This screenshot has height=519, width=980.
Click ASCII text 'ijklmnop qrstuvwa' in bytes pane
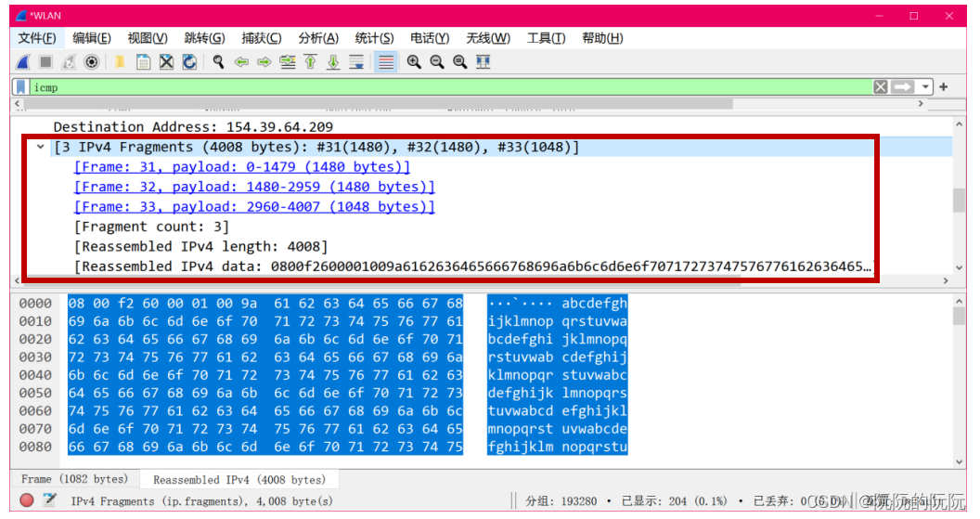(x=558, y=321)
